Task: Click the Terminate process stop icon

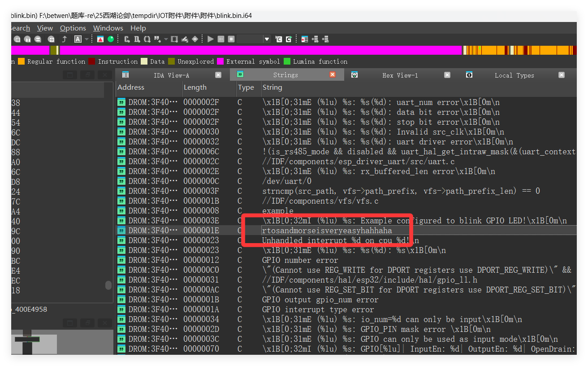Action: (231, 39)
